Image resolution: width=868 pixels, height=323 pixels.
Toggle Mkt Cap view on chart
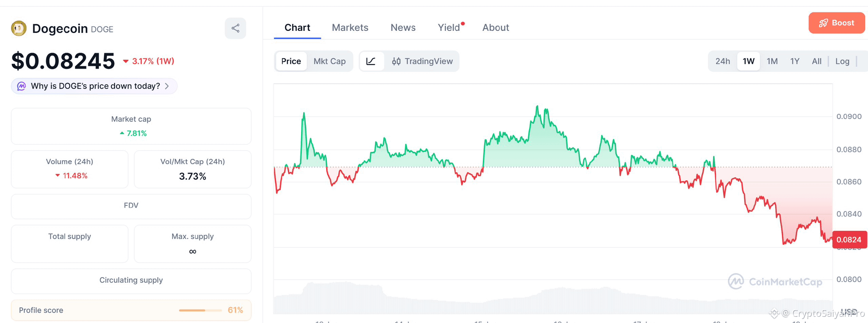[330, 61]
